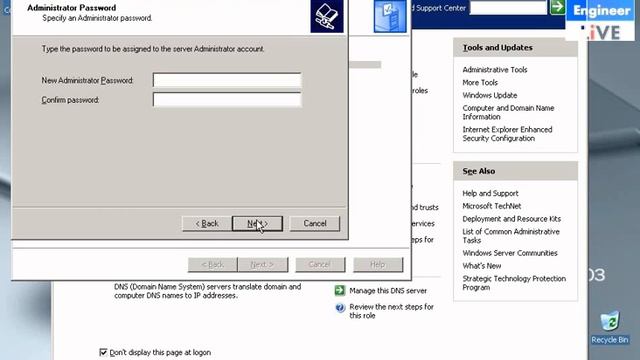
Task: Open Microsoft TechNet link
Action: pyautogui.click(x=491, y=206)
